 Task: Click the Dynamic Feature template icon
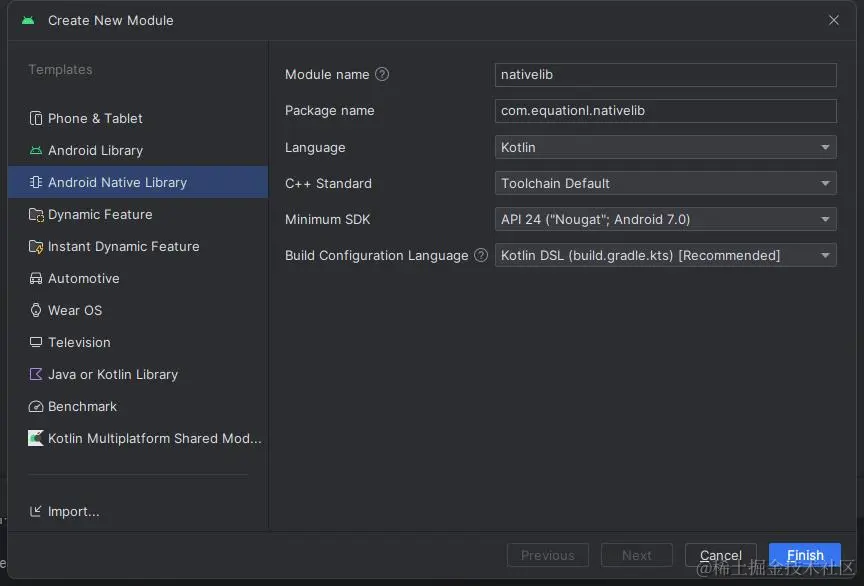click(x=36, y=214)
